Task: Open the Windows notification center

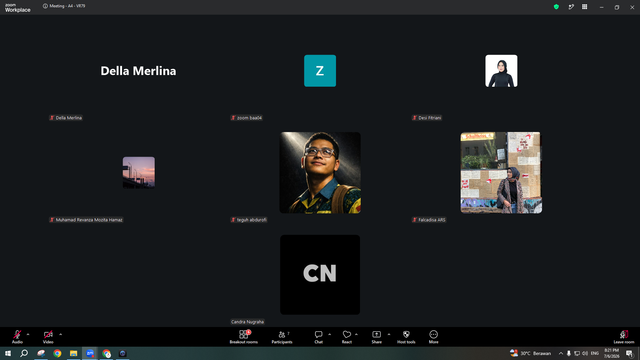Action: coord(629,353)
